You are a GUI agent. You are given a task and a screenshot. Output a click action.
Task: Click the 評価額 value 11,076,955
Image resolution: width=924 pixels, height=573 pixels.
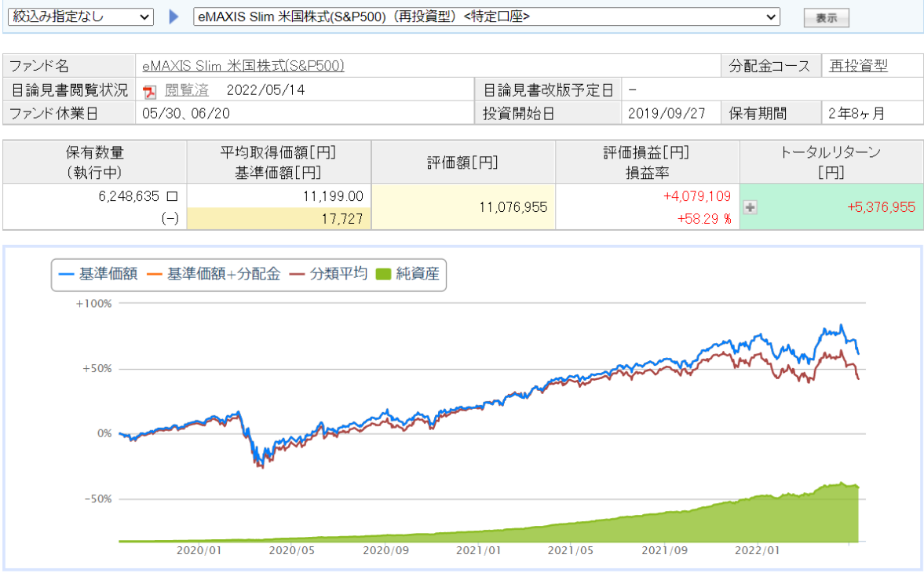click(x=513, y=207)
